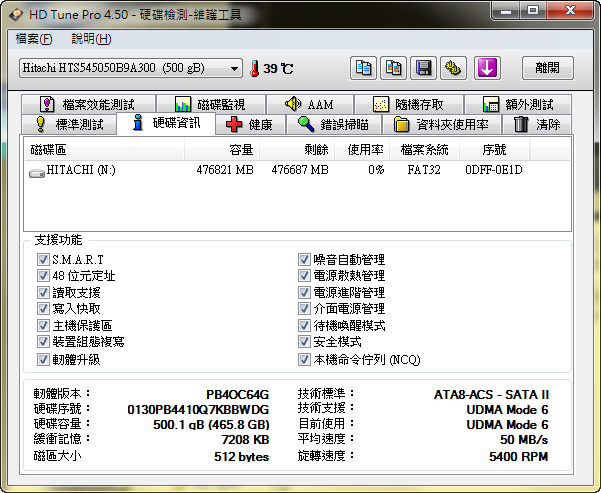
Task: Toggle the 電源進階管理 checkbox
Action: [304, 293]
